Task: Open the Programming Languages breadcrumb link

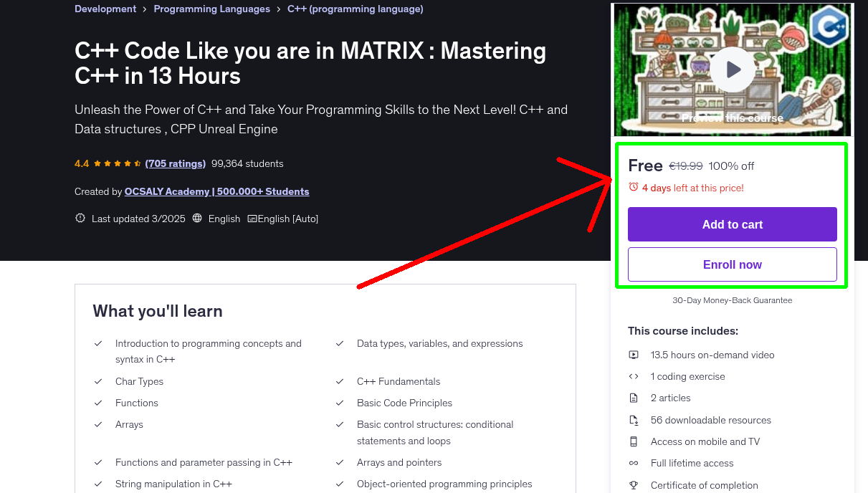Action: (212, 9)
